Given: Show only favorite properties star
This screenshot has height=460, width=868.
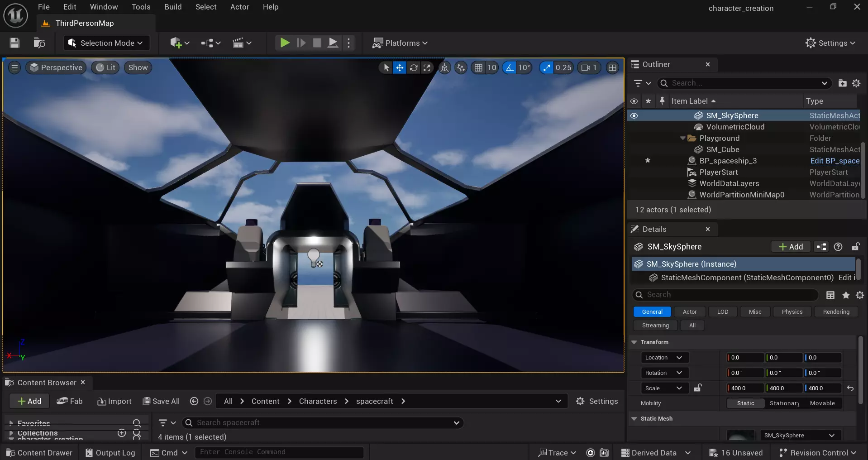Looking at the screenshot, I should click(x=845, y=295).
